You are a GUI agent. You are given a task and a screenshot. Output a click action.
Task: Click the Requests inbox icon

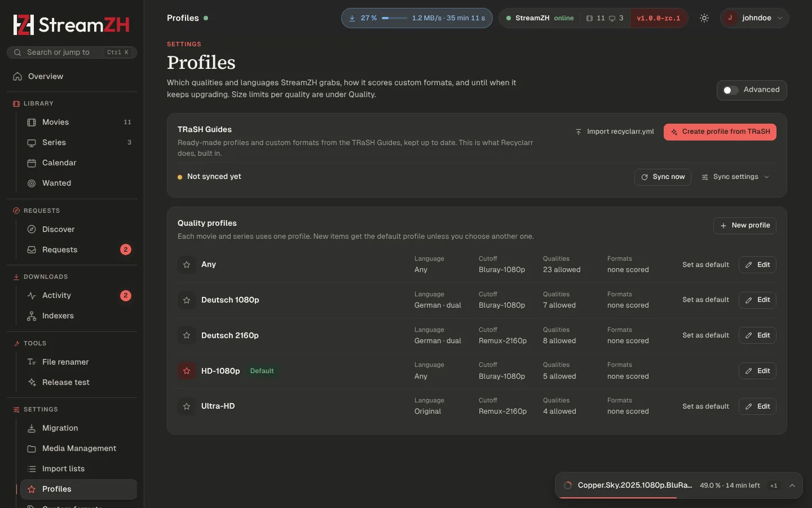pos(32,250)
